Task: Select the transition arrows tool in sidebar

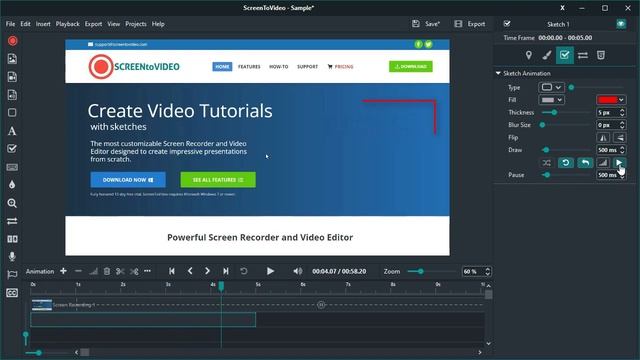Action: pos(12,221)
